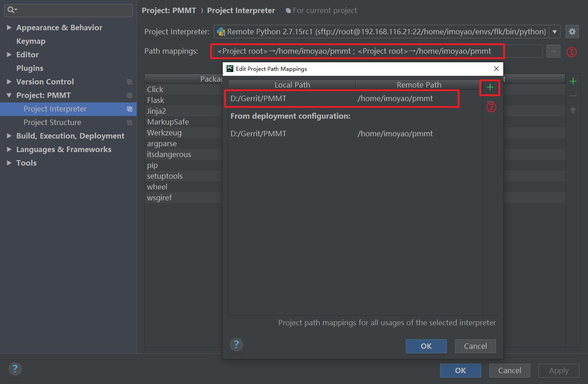
Task: Open the Plugins settings page
Action: 30,68
